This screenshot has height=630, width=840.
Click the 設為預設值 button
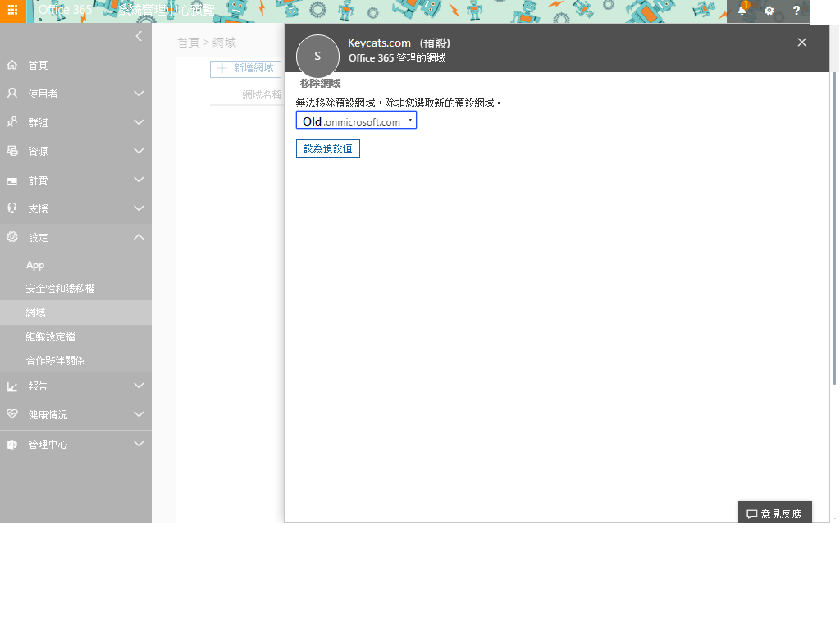point(328,148)
